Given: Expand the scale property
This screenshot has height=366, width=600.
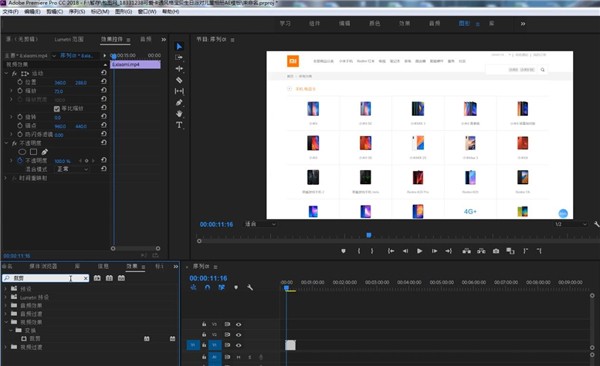Looking at the screenshot, I should pyautogui.click(x=11, y=91).
